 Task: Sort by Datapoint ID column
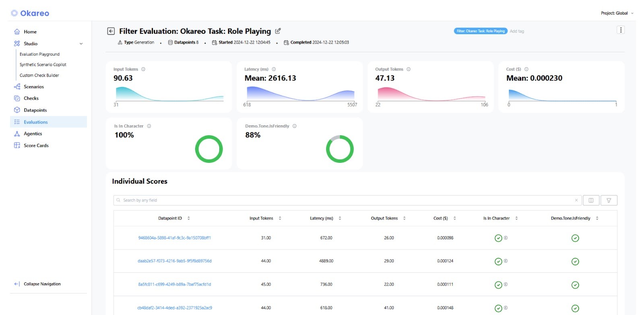point(188,218)
